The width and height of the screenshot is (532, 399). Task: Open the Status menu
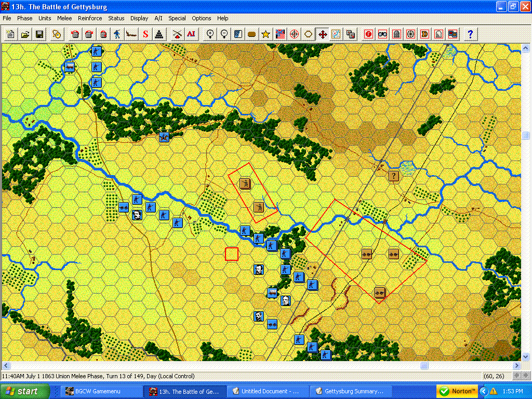point(116,18)
